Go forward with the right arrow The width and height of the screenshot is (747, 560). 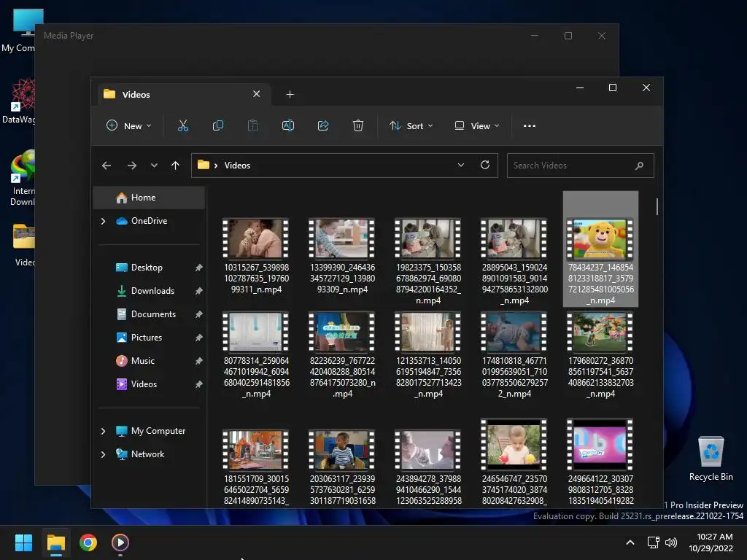pyautogui.click(x=132, y=166)
